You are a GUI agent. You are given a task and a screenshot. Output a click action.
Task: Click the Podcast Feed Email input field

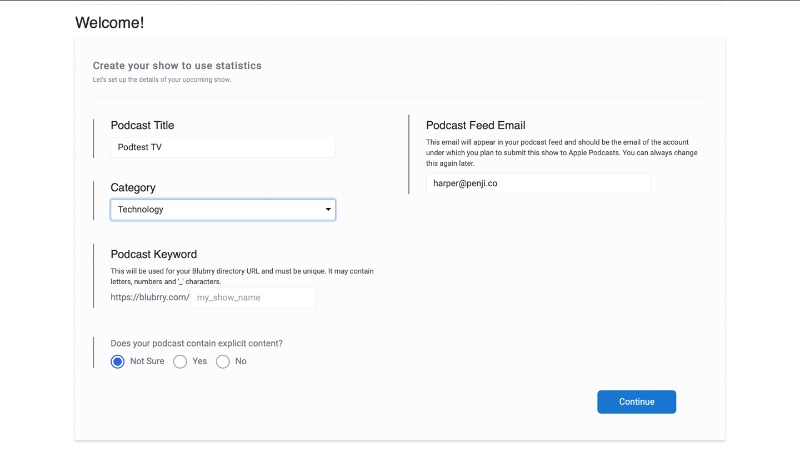click(x=538, y=184)
